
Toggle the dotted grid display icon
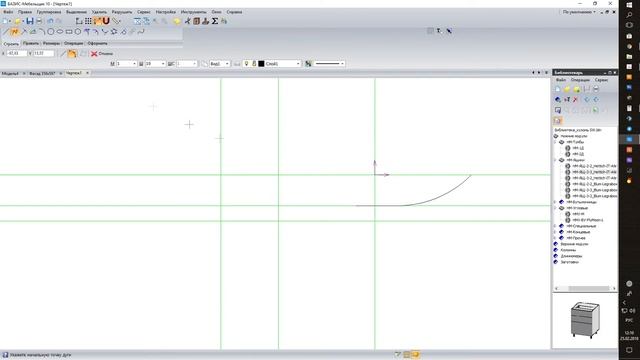(x=88, y=21)
